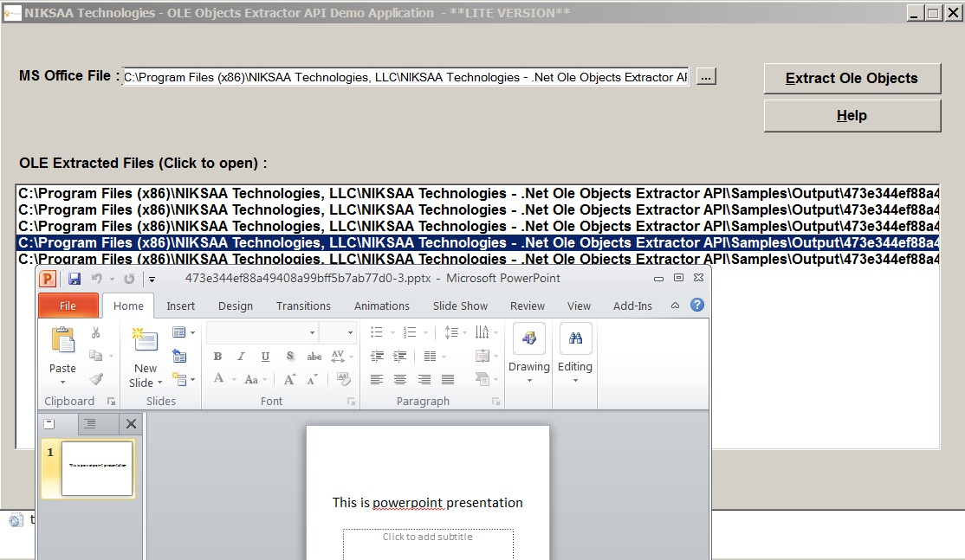The image size is (965, 560).
Task: Open the File tab in PowerPoint
Action: (x=68, y=306)
